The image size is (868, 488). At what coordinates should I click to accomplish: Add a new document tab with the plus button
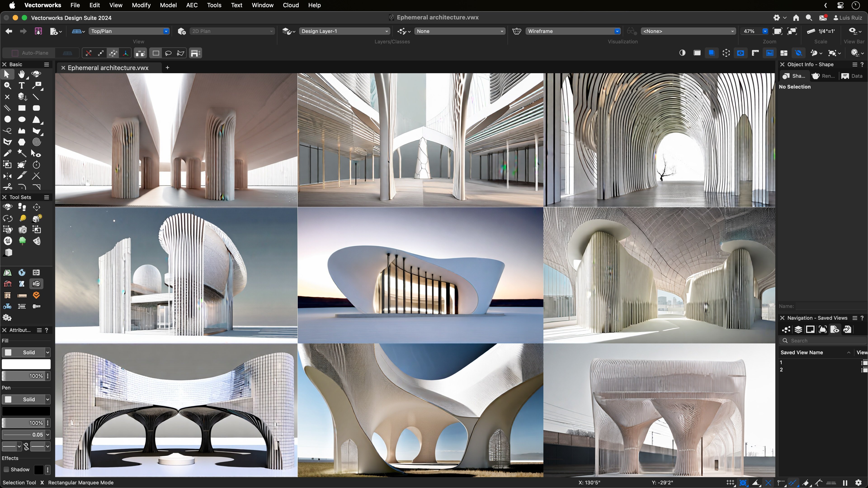pos(167,67)
